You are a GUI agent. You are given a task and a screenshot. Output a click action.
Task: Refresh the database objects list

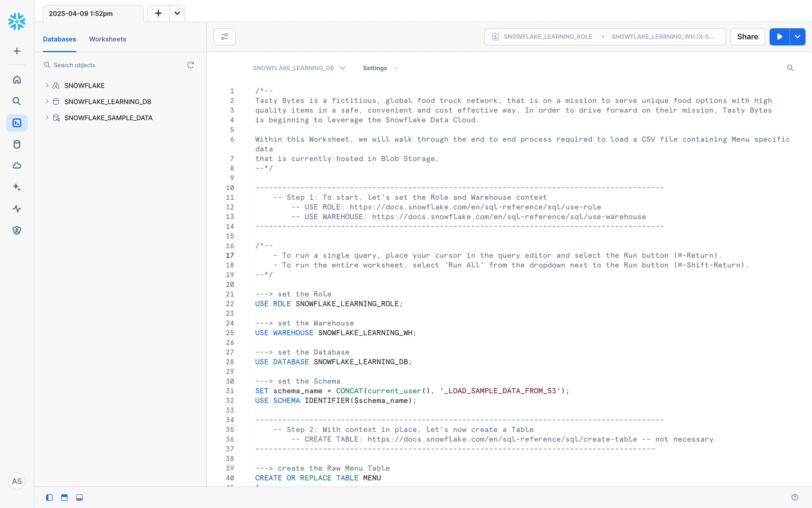click(x=190, y=65)
